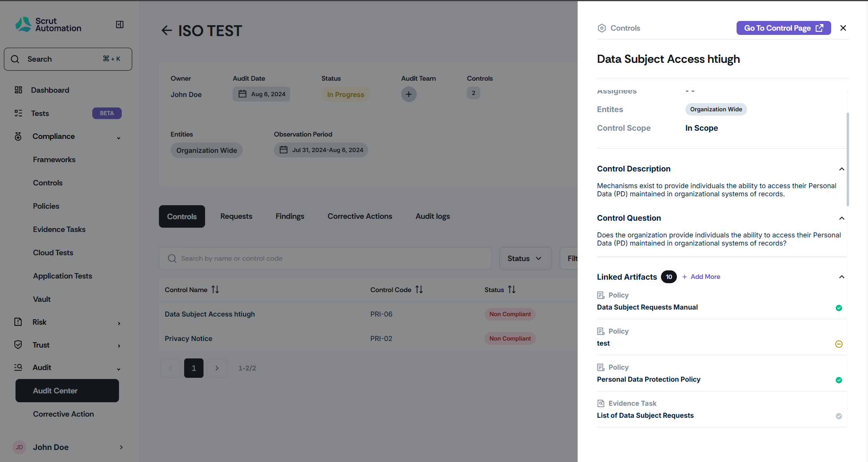Switch to the Findings tab
Screen dimensions: 868x462
(x=290, y=216)
